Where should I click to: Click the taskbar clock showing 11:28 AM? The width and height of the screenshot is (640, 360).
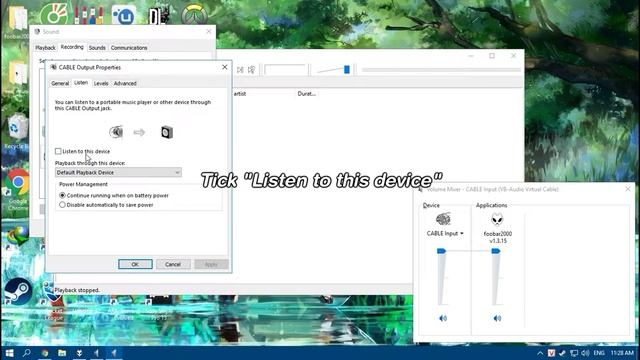tap(622, 353)
